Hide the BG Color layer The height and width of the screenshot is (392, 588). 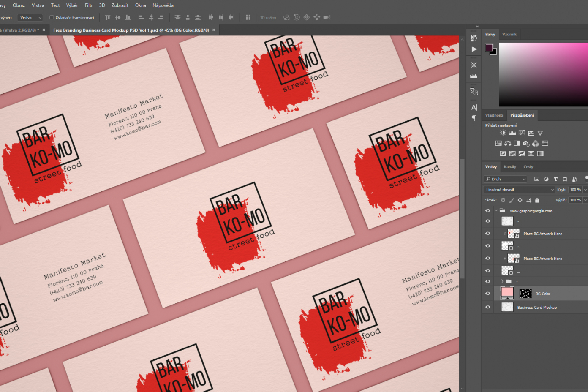point(488,294)
